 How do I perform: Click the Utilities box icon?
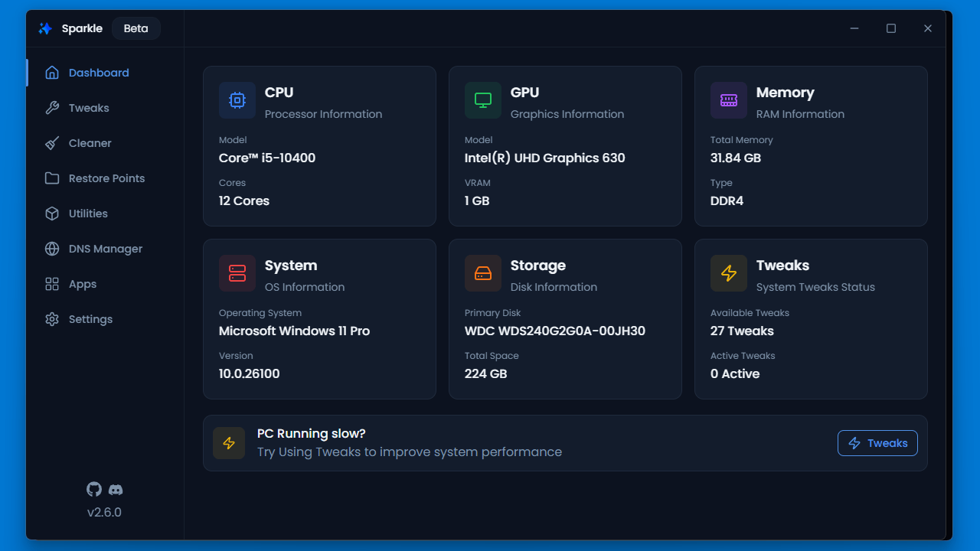(52, 214)
